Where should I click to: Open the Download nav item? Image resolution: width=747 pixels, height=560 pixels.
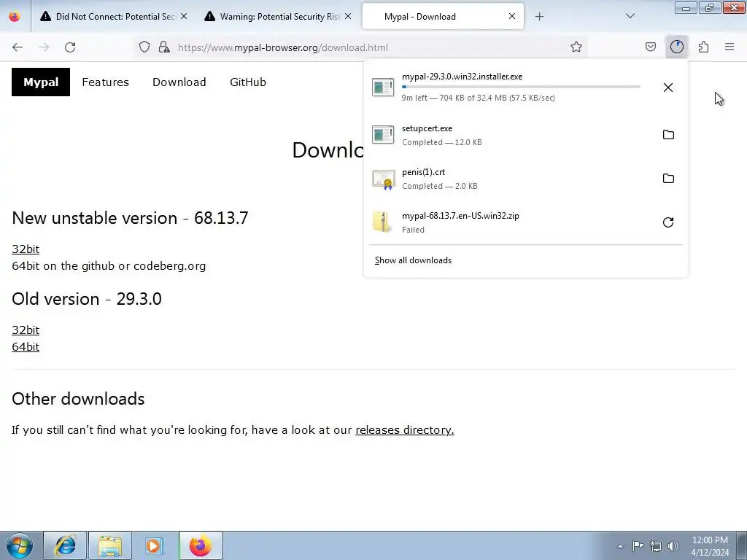[x=179, y=82]
